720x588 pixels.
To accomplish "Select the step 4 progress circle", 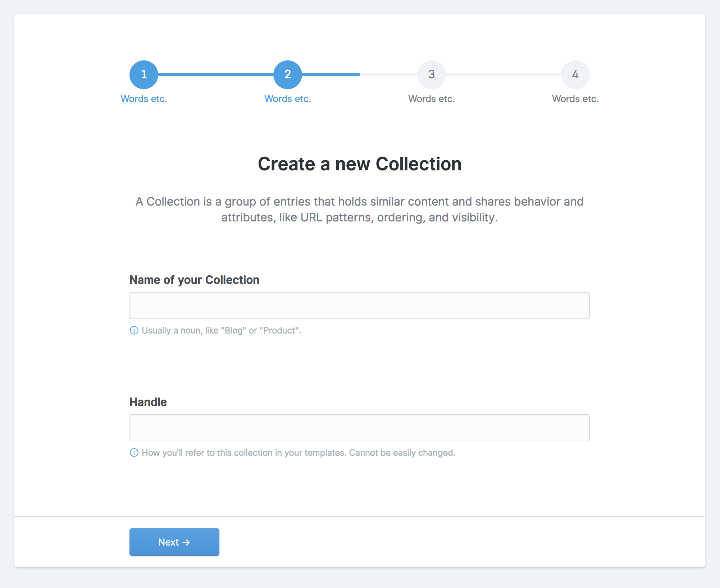I will click(x=575, y=75).
